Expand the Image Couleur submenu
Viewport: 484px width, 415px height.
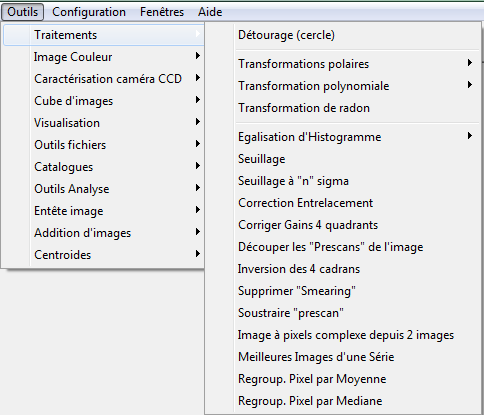(104, 57)
